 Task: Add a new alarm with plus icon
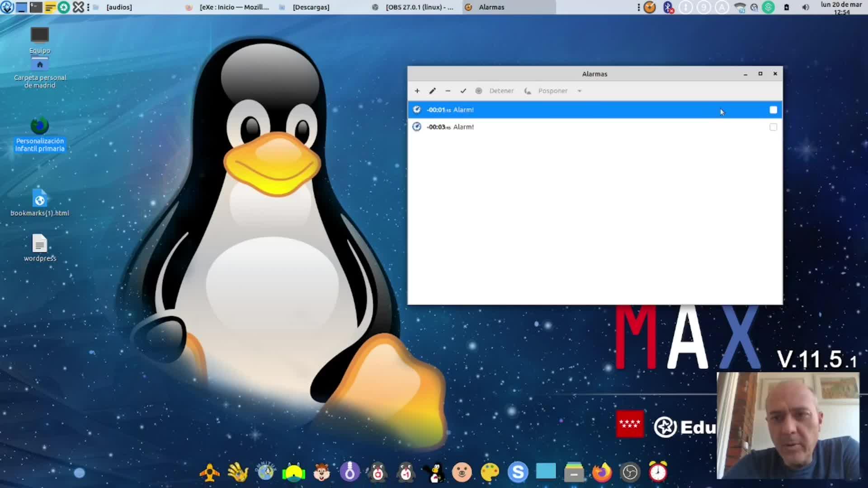click(x=417, y=91)
